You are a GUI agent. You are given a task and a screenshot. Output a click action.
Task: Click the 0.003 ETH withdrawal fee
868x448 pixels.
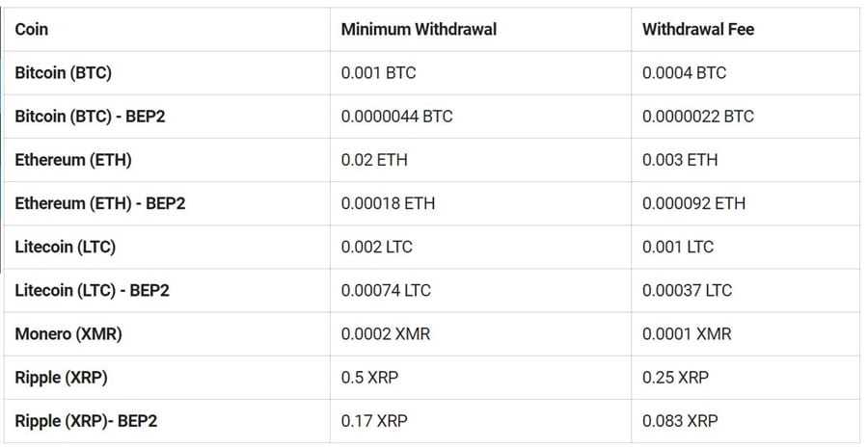[680, 160]
